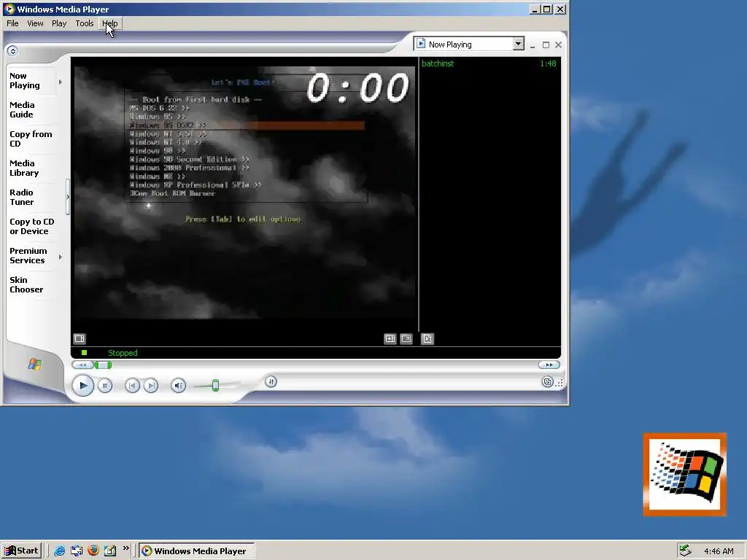
Task: Maximize the inner player pane
Action: 546,44
